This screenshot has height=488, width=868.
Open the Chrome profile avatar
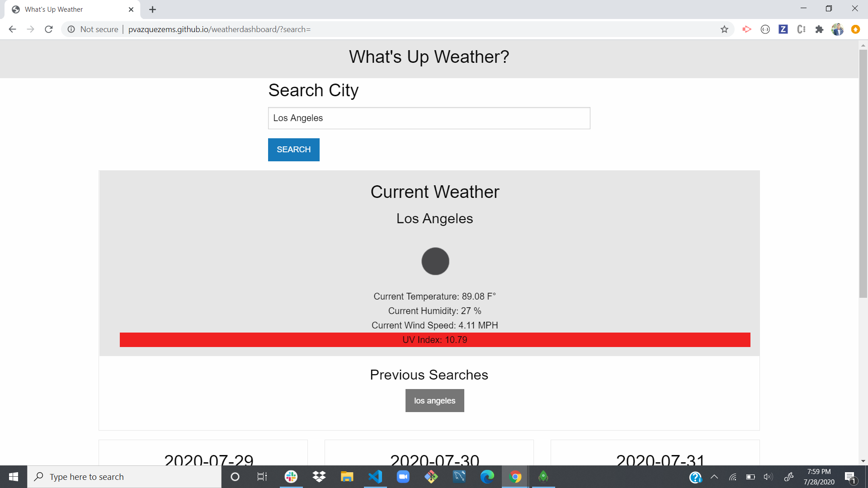pyautogui.click(x=837, y=29)
